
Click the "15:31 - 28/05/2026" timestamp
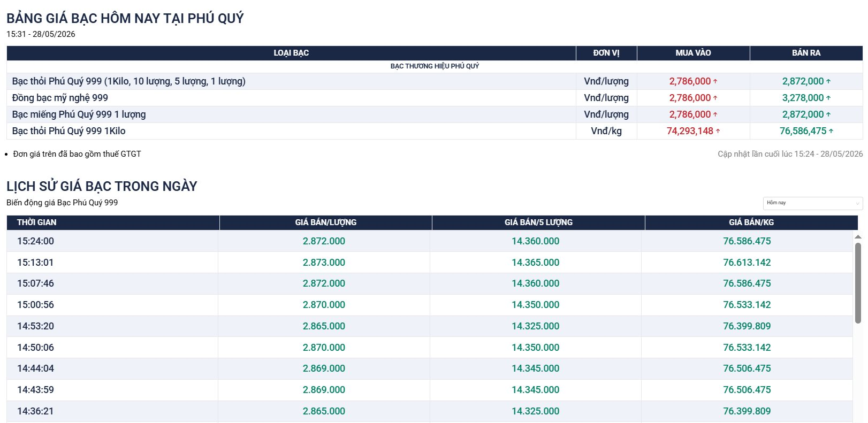point(41,34)
